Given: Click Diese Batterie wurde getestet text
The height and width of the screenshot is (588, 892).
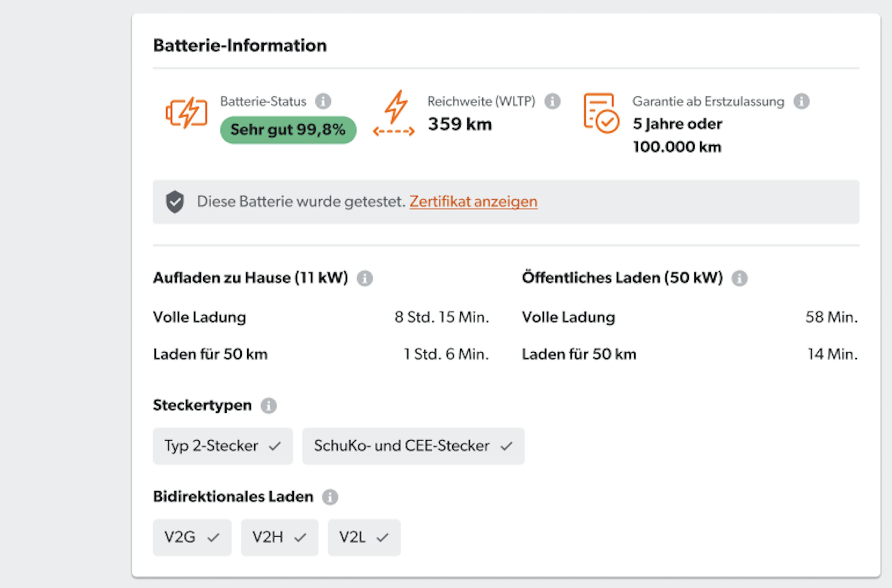Looking at the screenshot, I should [x=302, y=202].
